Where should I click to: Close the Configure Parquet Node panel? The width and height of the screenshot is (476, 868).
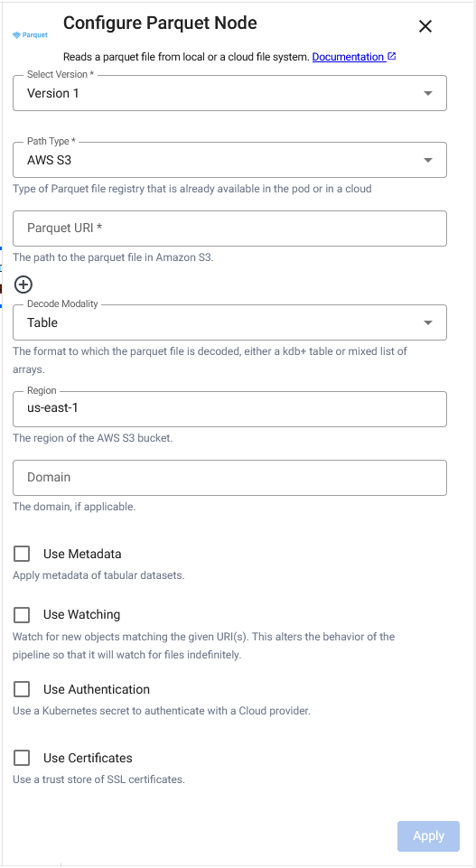[425, 26]
